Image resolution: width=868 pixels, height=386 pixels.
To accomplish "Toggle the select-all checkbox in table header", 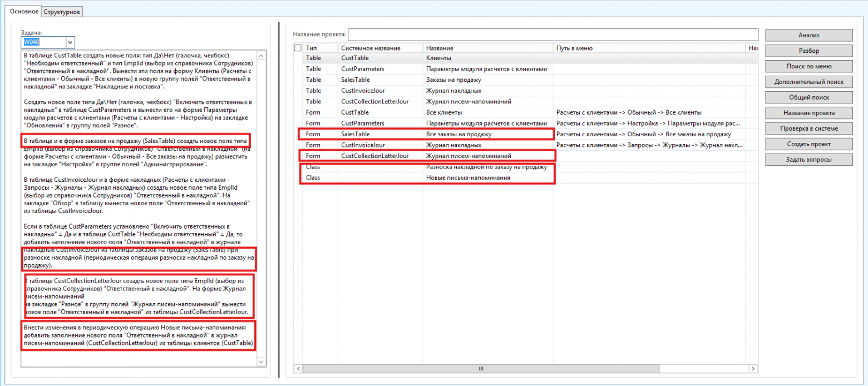I will [x=298, y=48].
